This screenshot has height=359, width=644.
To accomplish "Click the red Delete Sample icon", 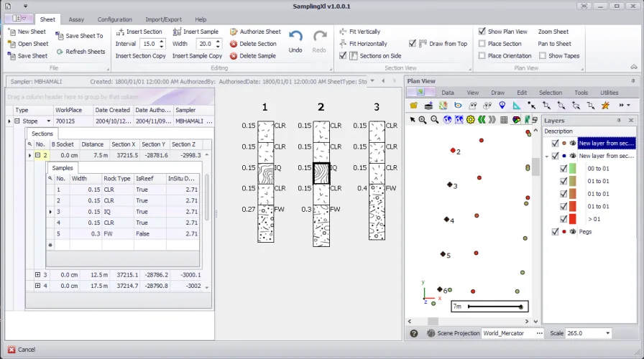I will [234, 56].
